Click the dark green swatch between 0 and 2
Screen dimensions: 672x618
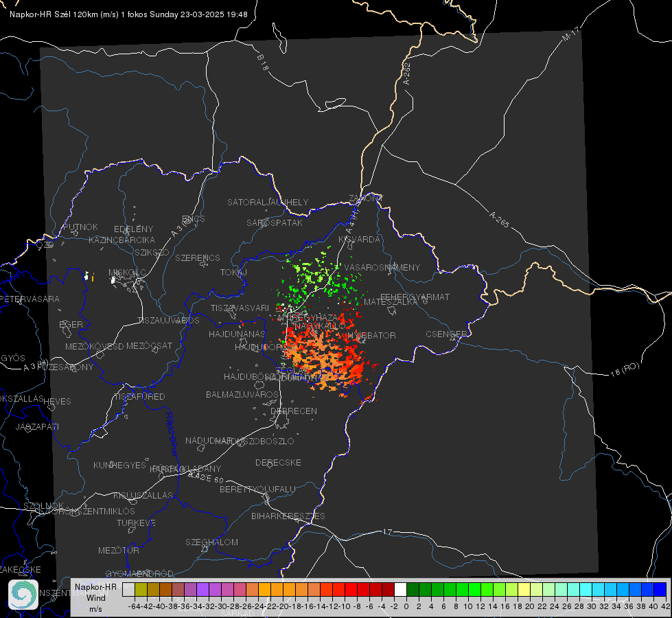click(413, 589)
